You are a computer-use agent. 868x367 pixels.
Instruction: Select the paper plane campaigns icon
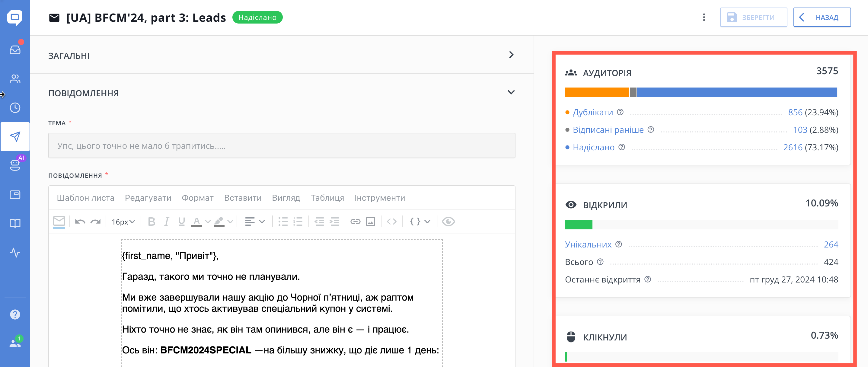(15, 136)
